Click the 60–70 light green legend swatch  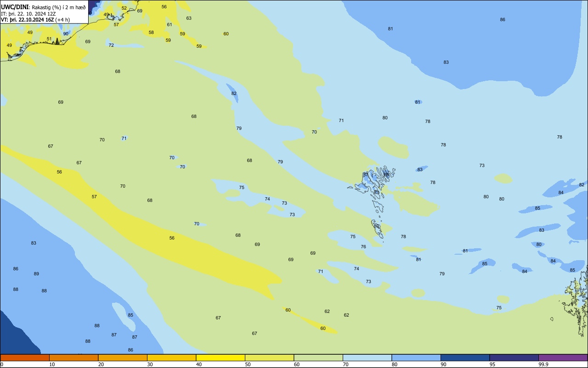[x=318, y=357]
